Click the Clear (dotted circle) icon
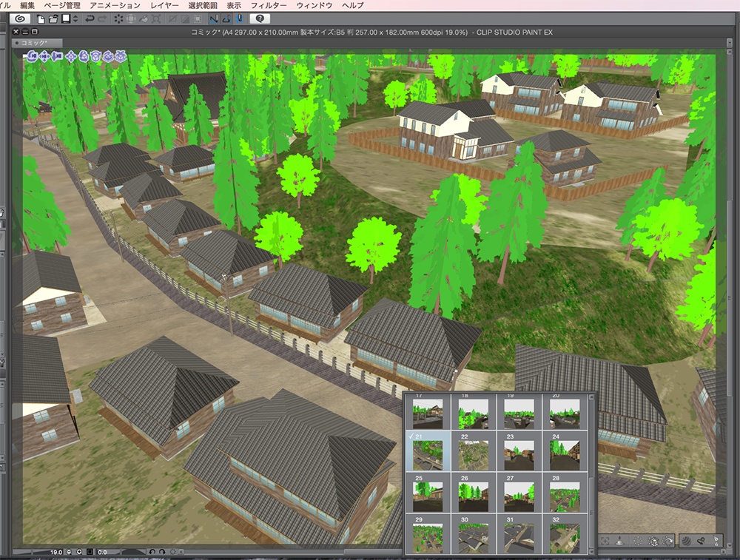Viewport: 740px width, 560px height. point(118,19)
